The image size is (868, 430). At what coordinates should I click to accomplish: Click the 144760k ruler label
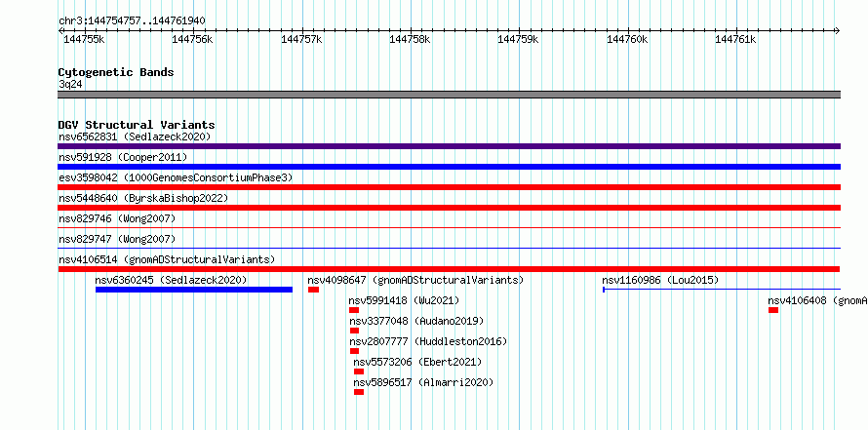pos(627,39)
